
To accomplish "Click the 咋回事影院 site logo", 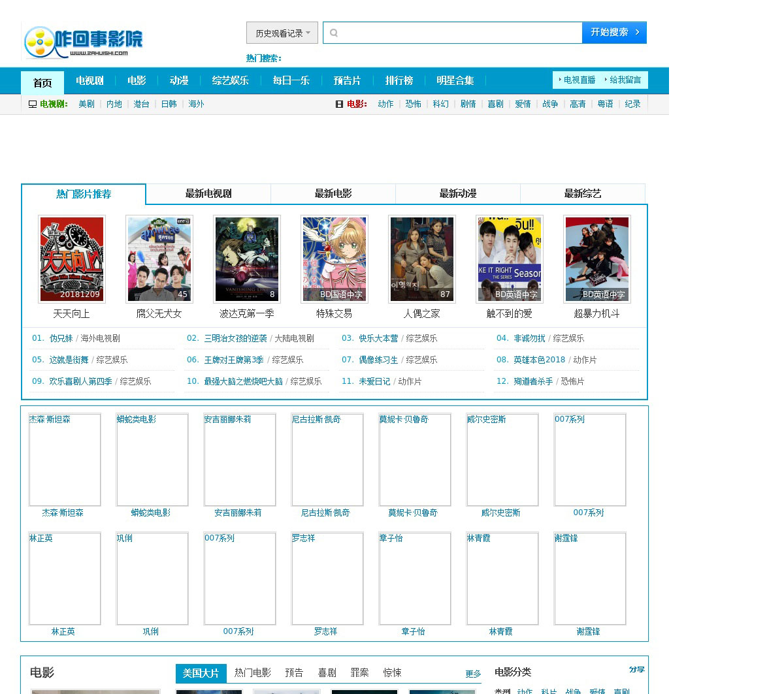I will (83, 42).
